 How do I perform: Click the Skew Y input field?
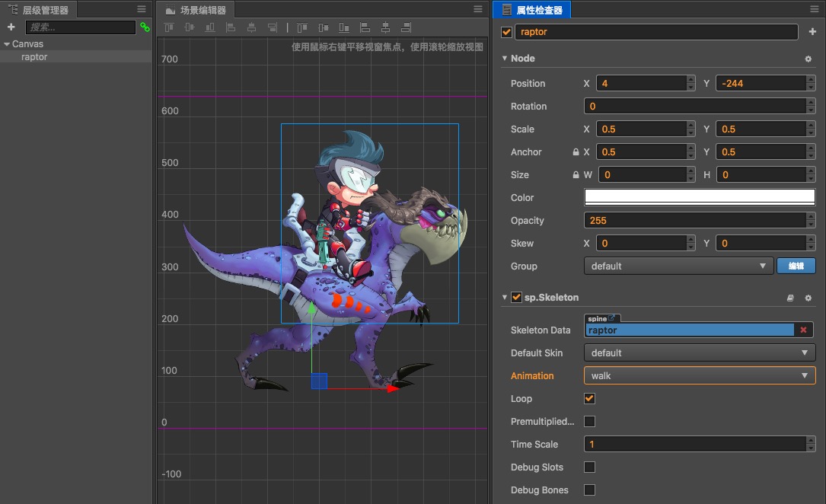coord(761,244)
